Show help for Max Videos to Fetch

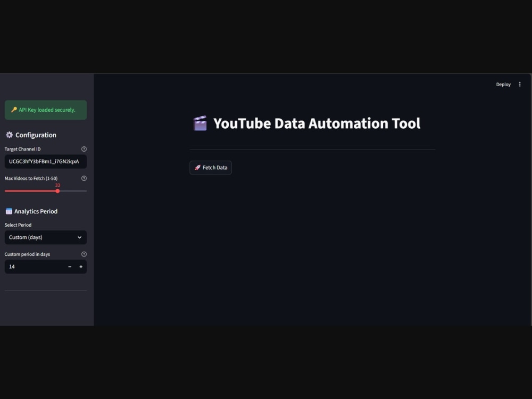[x=84, y=178]
